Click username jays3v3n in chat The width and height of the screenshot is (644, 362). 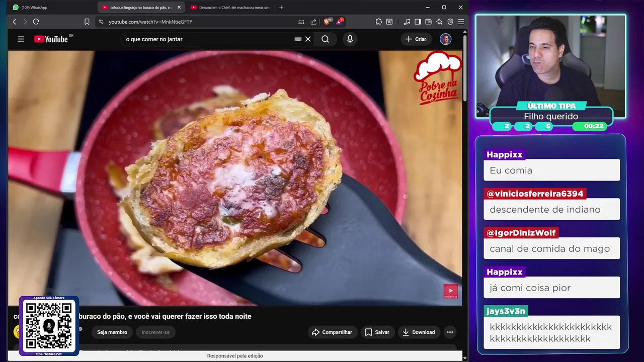tap(506, 311)
